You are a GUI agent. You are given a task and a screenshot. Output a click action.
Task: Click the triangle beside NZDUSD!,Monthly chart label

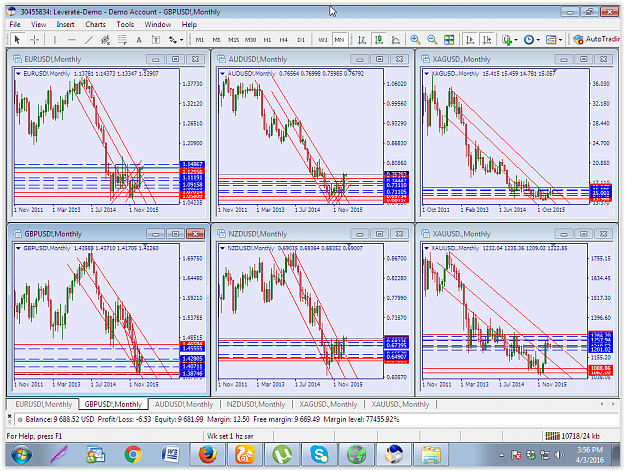coord(222,248)
